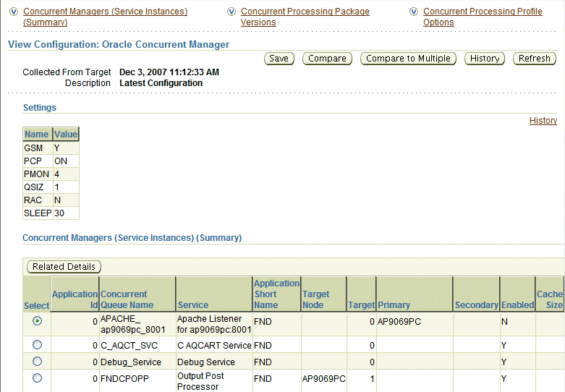Viewport: 565px width, 392px height.
Task: Click the Enabled value N for APACHE row
Action: (x=504, y=322)
